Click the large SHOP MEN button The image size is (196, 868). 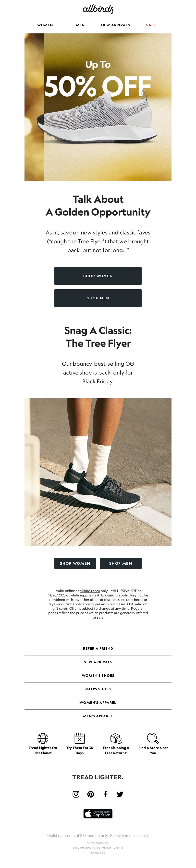(x=98, y=298)
